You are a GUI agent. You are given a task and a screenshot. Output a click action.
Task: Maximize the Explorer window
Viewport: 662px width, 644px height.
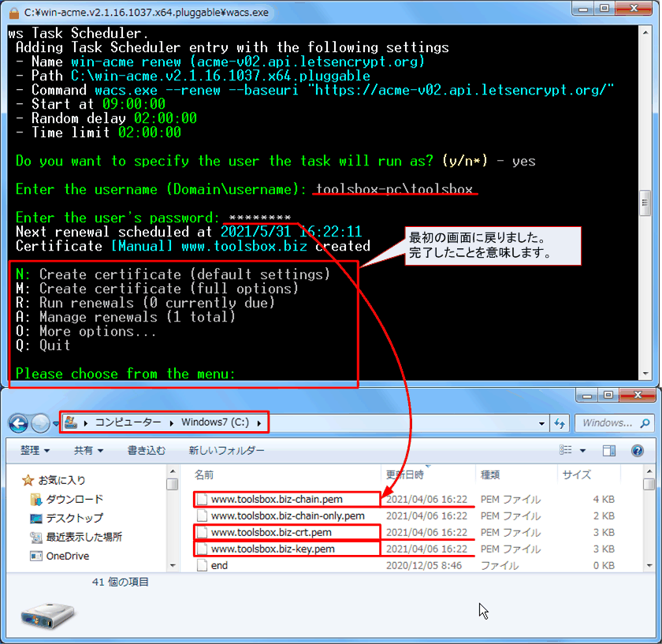[x=608, y=395]
